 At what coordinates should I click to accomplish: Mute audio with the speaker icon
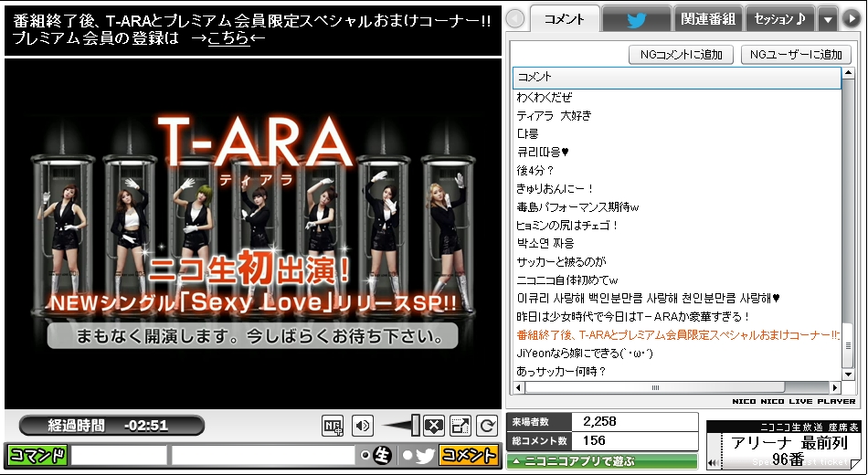(x=363, y=425)
